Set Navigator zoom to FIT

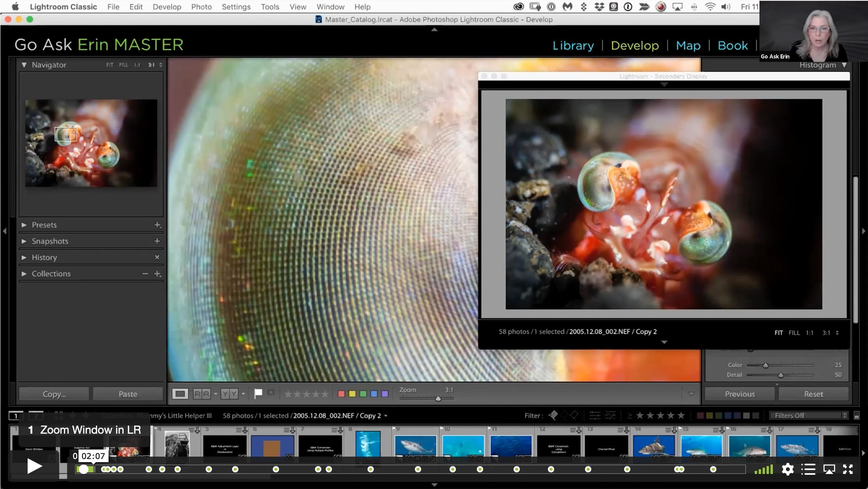pyautogui.click(x=110, y=65)
